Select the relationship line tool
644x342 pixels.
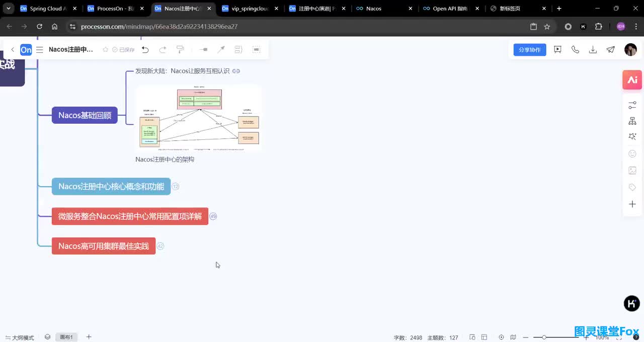[x=221, y=50]
